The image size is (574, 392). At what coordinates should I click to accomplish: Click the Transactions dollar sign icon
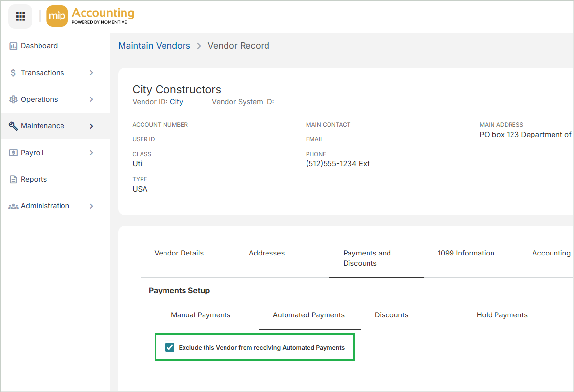click(13, 73)
